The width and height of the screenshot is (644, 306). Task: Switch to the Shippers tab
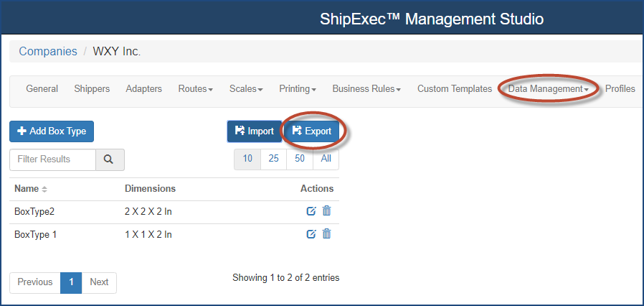[x=92, y=89]
